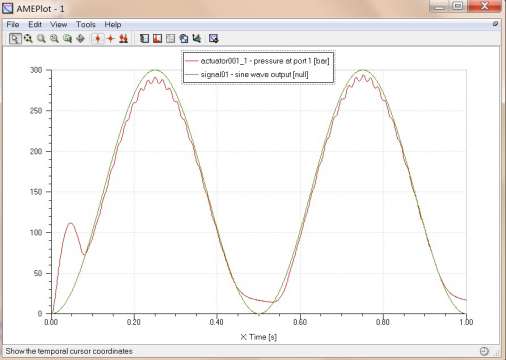Select the magnifier zoom-in icon
Image resolution: width=506 pixels, height=360 pixels.
[x=41, y=39]
